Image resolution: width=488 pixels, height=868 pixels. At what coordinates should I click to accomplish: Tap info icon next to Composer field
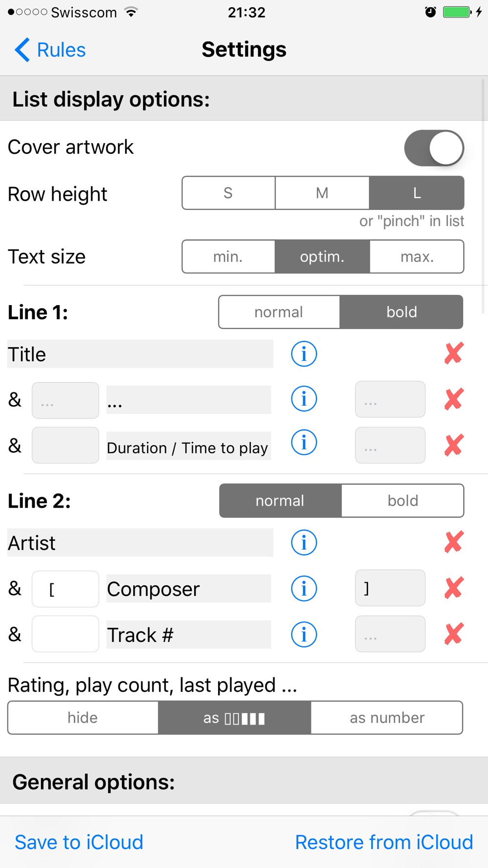[304, 589]
